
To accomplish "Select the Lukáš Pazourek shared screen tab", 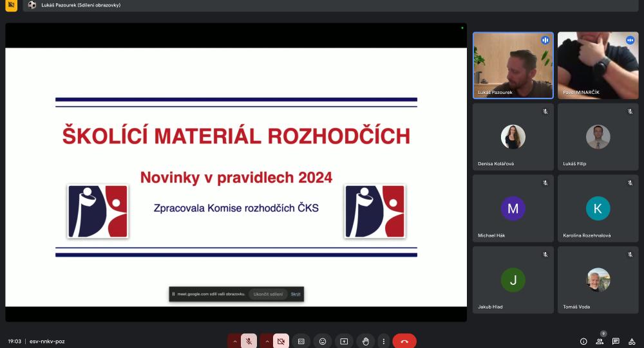I will [x=80, y=5].
